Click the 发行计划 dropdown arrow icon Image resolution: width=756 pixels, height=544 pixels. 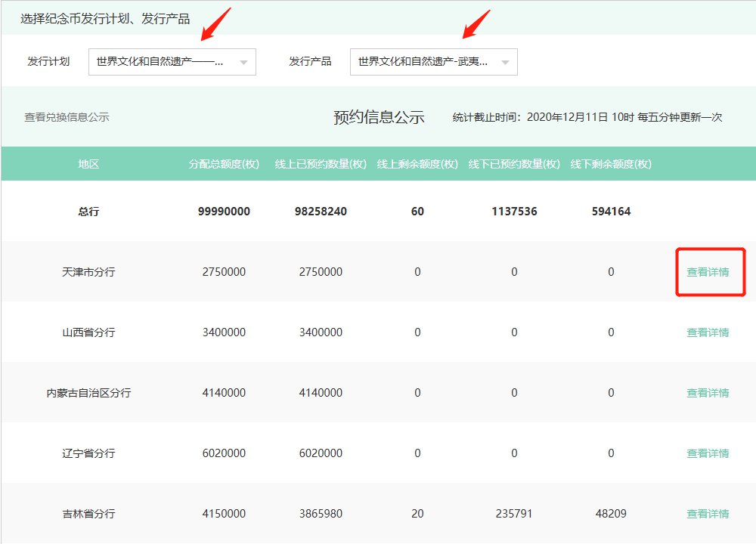coord(243,63)
